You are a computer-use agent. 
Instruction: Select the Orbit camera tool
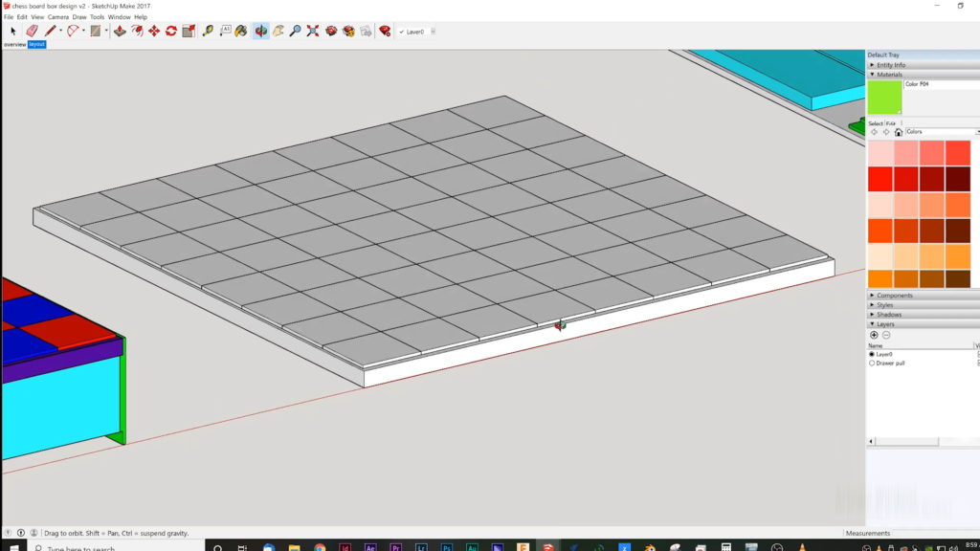[x=261, y=32]
